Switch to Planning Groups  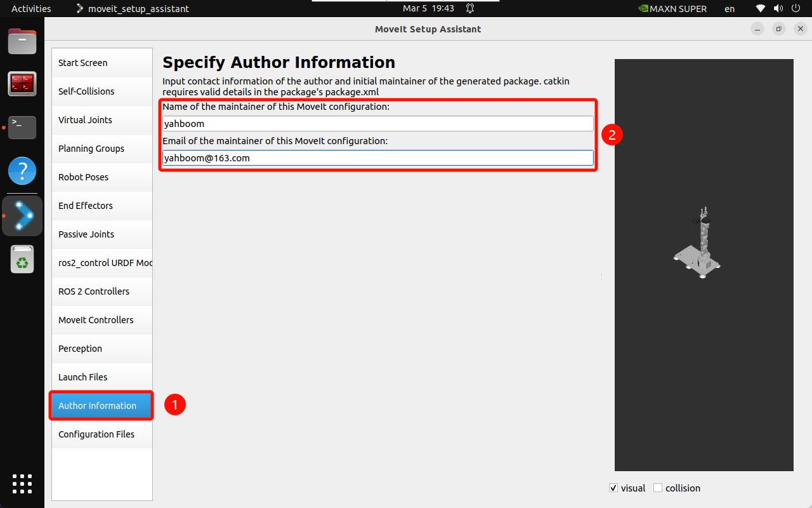pyautogui.click(x=102, y=149)
